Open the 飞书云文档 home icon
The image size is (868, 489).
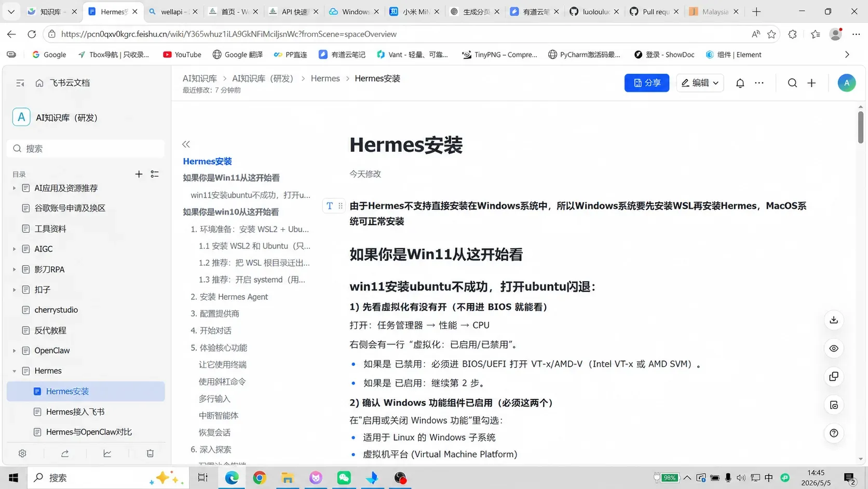[39, 83]
